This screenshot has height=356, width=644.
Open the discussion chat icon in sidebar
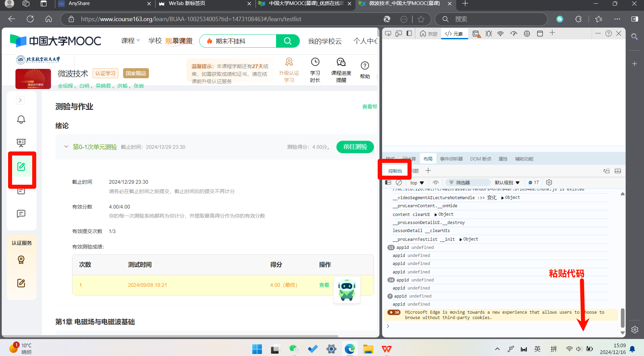pos(21,214)
